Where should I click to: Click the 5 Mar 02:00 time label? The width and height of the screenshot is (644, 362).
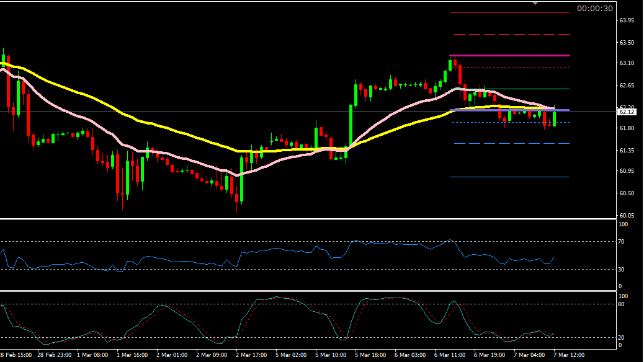point(291,355)
